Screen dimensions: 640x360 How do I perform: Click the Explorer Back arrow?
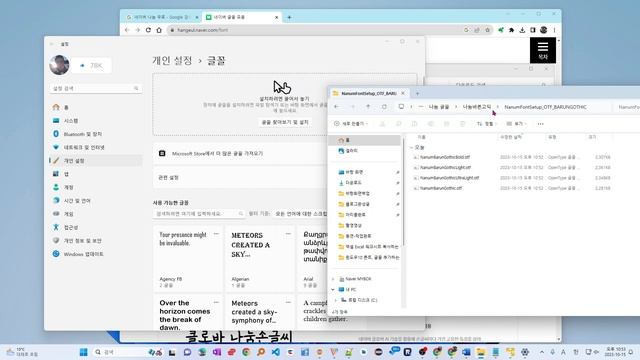coord(337,107)
